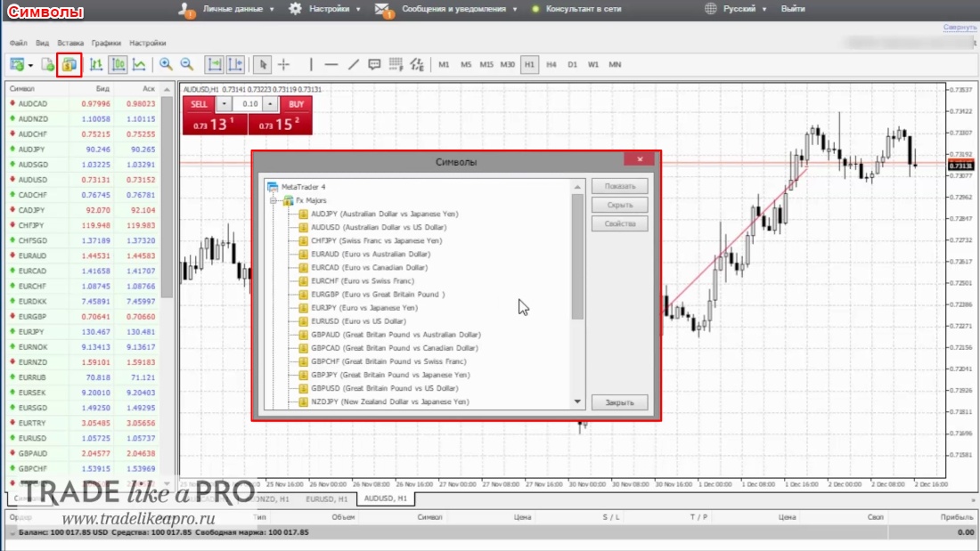Click the symbols dialog vertical scrollbar thumb

pos(577,256)
